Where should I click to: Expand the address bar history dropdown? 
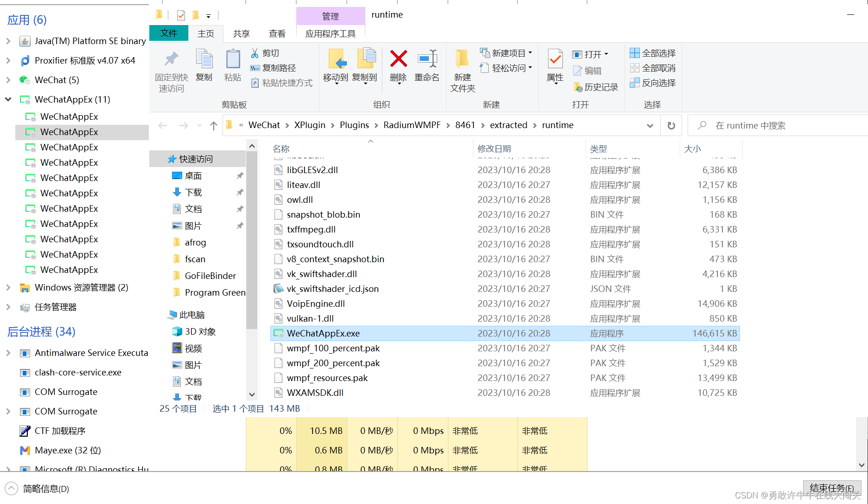tap(650, 125)
